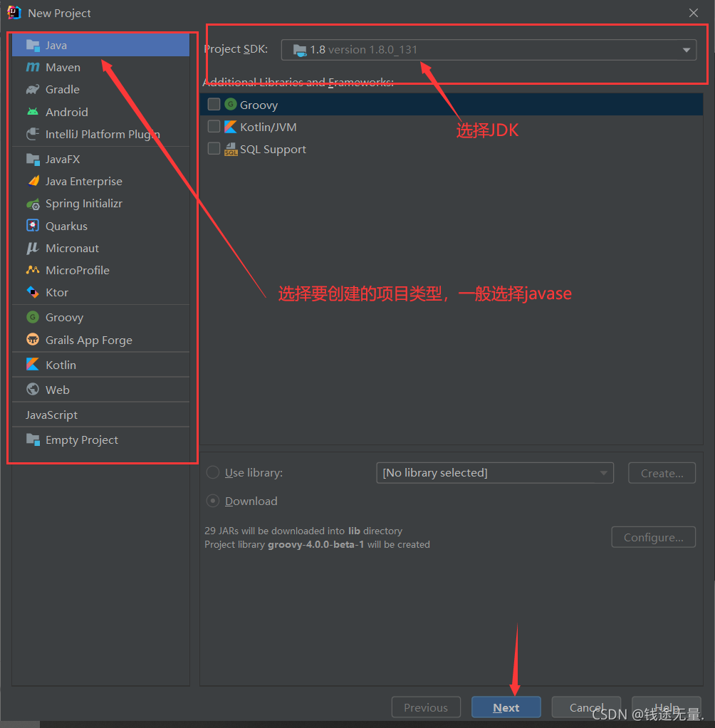This screenshot has width=715, height=728.
Task: Click the IntelliJ Platform Plugin icon
Action: click(x=33, y=134)
